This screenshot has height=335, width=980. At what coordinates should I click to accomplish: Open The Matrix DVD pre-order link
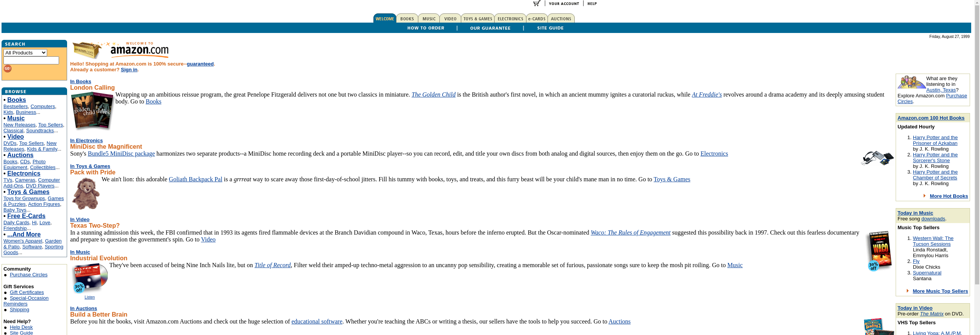[932, 314]
